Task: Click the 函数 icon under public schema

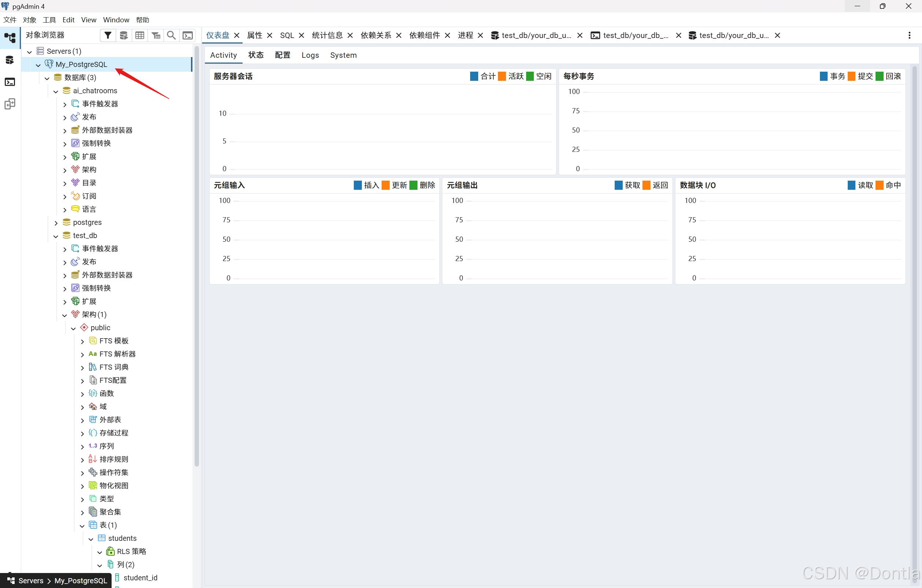Action: pyautogui.click(x=93, y=393)
